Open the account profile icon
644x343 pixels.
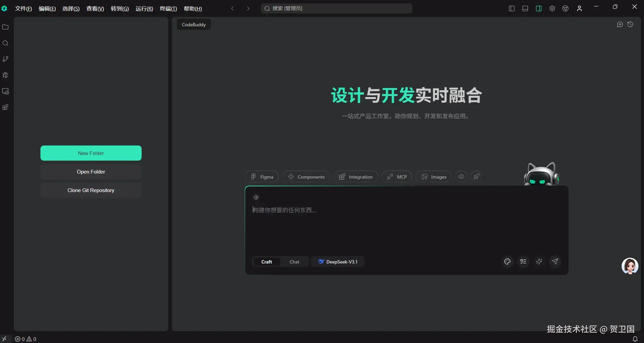pos(579,8)
